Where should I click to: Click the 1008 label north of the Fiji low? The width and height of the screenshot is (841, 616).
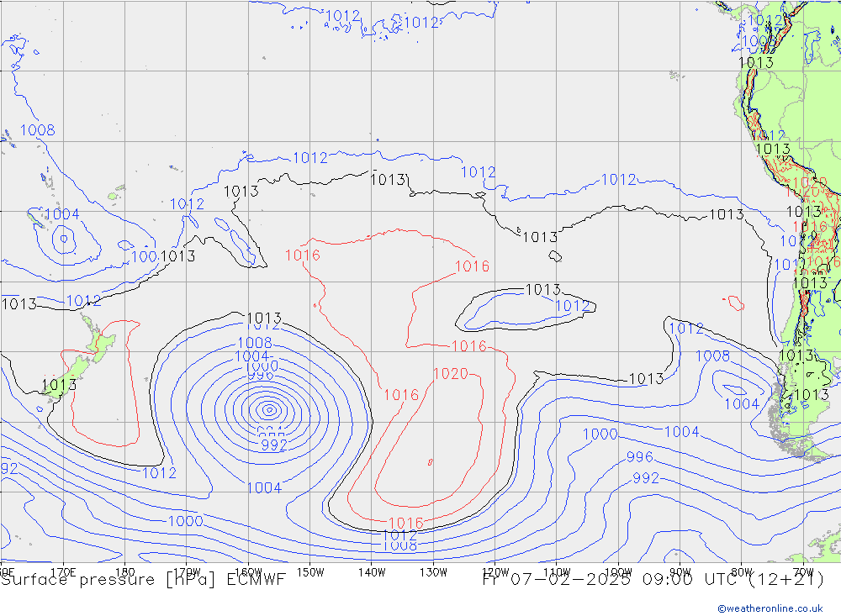38,129
